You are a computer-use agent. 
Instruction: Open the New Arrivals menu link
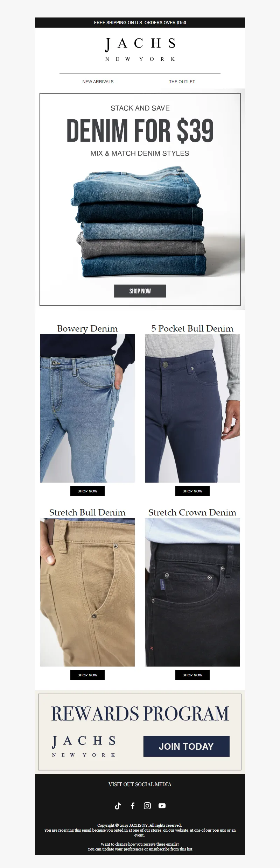[x=98, y=82]
